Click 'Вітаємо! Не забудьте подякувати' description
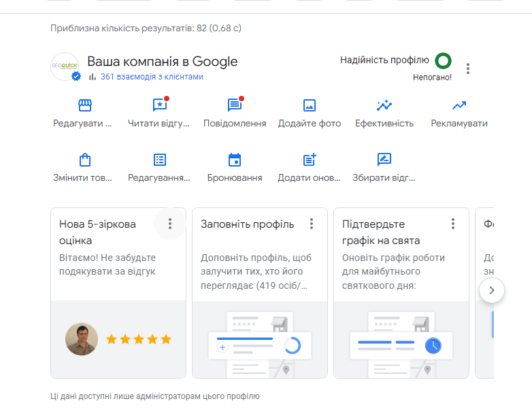 point(107,264)
